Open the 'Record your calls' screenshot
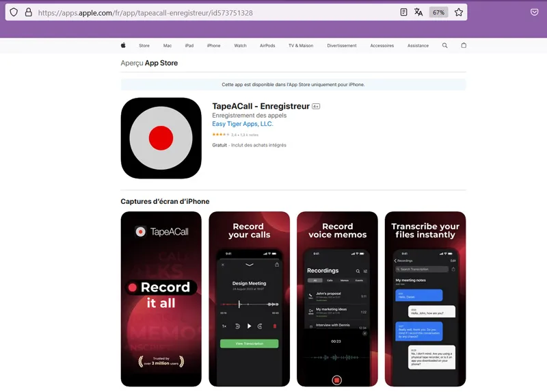Screen dimensions: 547x392 (250, 299)
